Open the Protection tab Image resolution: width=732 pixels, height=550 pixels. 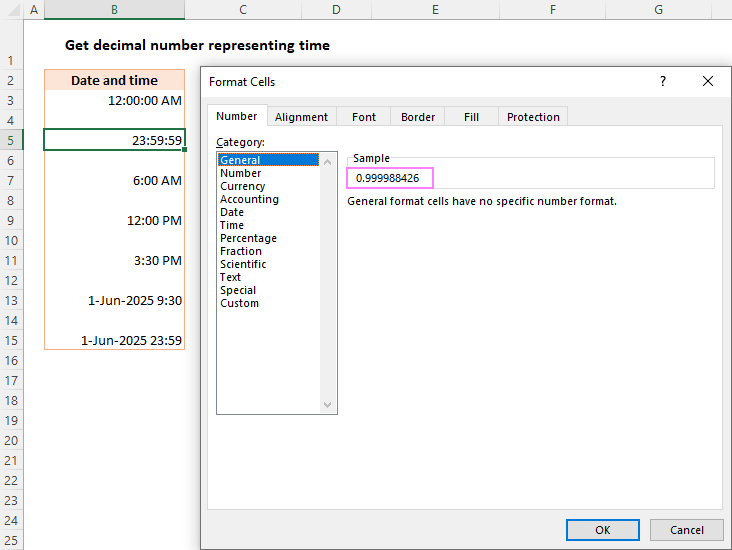(x=533, y=117)
